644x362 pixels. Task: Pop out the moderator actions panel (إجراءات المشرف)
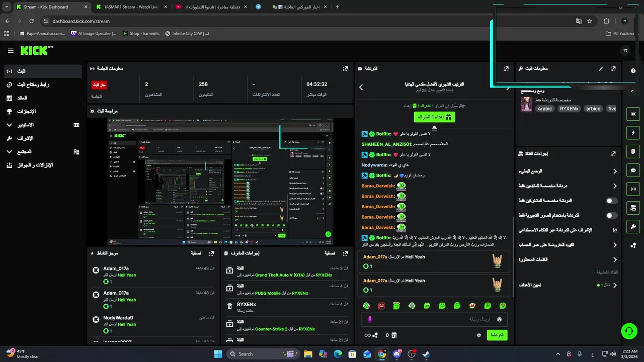[x=345, y=253]
